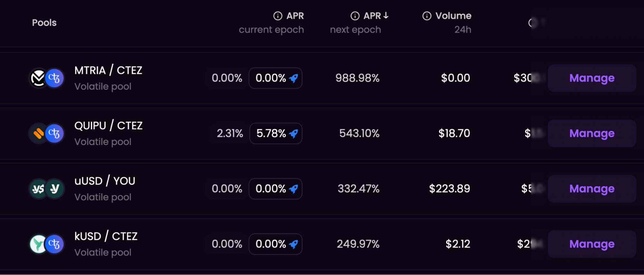Click the rocket boost icon in kUSD row
The width and height of the screenshot is (644, 275).
click(x=293, y=244)
